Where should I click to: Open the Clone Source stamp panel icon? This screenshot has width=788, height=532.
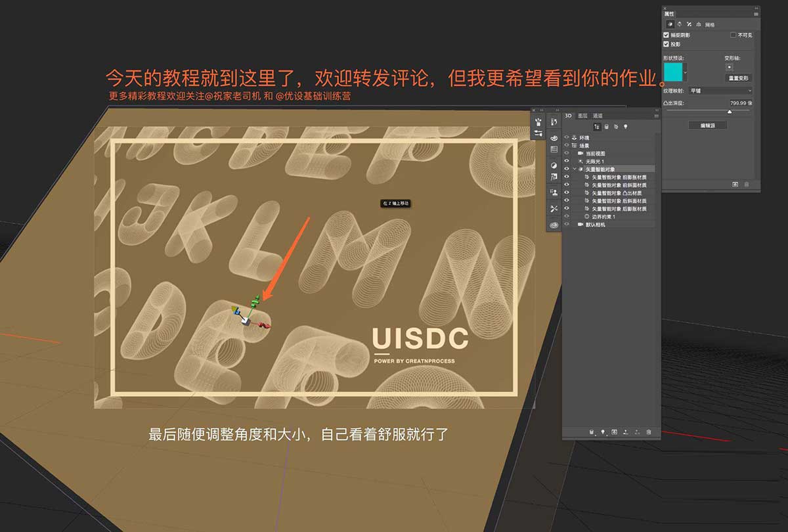[554, 192]
